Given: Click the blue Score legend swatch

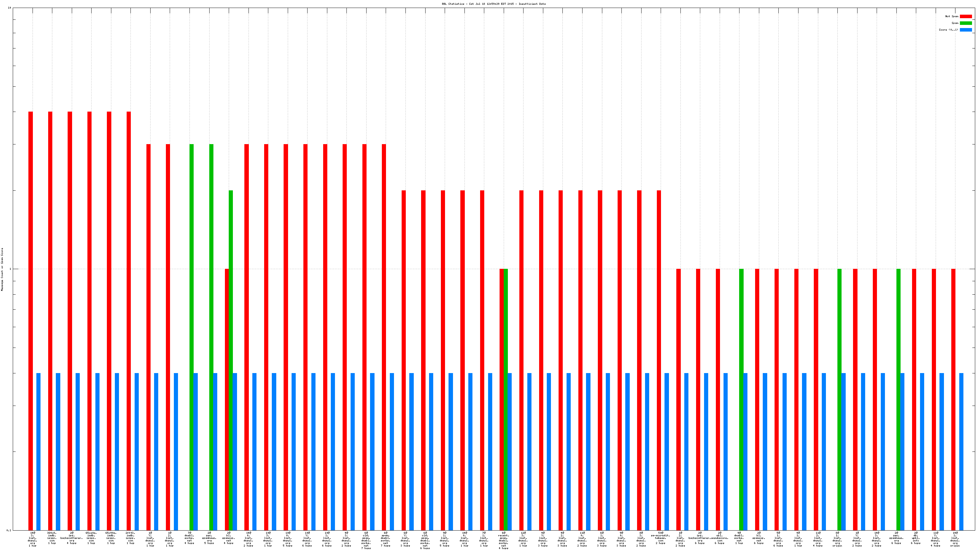Looking at the screenshot, I should click(x=966, y=30).
